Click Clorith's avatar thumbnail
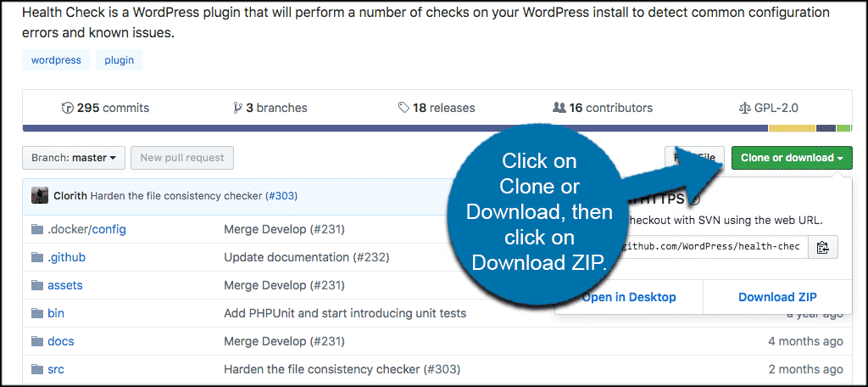The width and height of the screenshot is (868, 387). point(39,196)
